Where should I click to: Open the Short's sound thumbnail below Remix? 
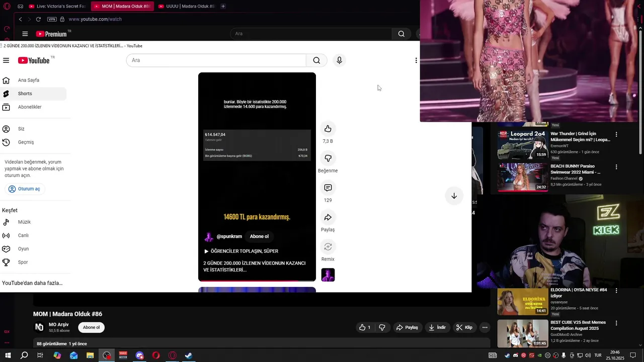(x=328, y=275)
